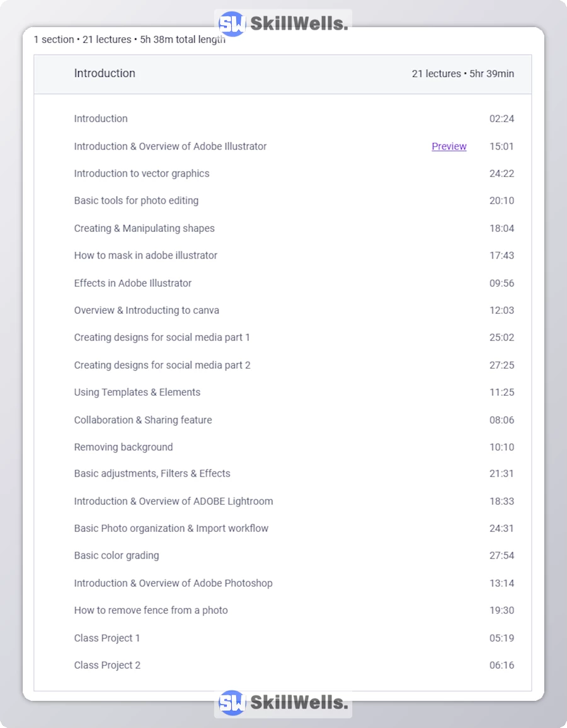
Task: Click the SkillWells logo icon at top
Action: click(232, 24)
